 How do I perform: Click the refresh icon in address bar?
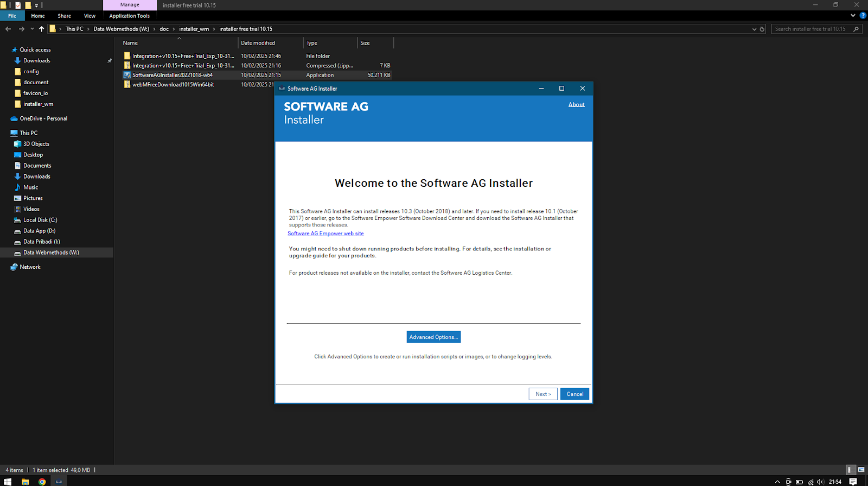[762, 29]
